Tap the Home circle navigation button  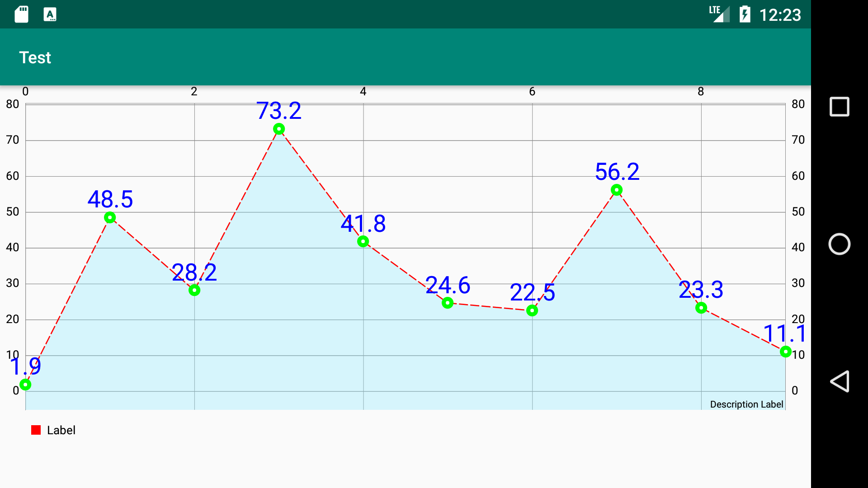point(840,244)
